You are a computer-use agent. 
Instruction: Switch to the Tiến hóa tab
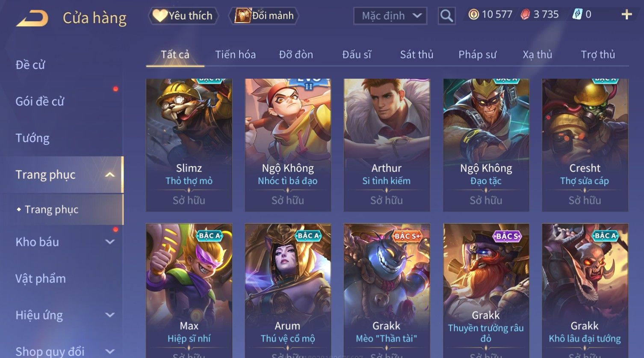pos(235,55)
